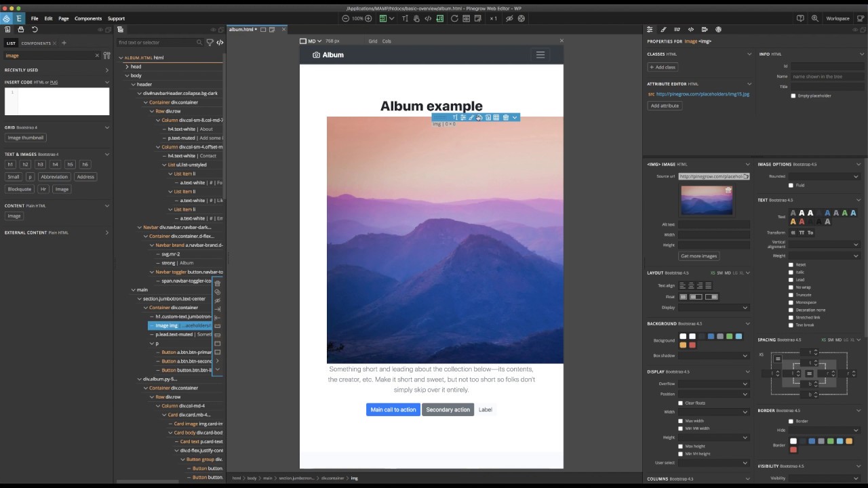Toggle the hamburger menu in Album navbar
Screen dimensions: 868x488
(x=540, y=55)
